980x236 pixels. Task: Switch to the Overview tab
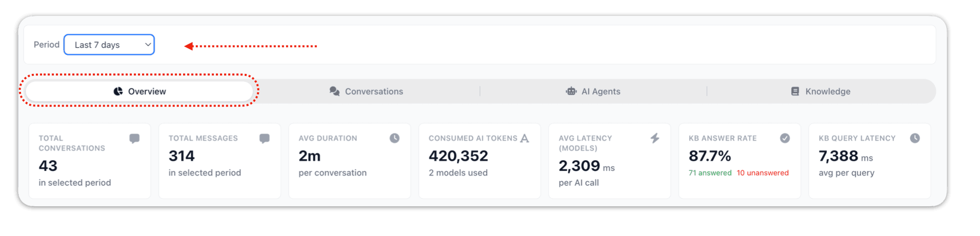coord(139,91)
